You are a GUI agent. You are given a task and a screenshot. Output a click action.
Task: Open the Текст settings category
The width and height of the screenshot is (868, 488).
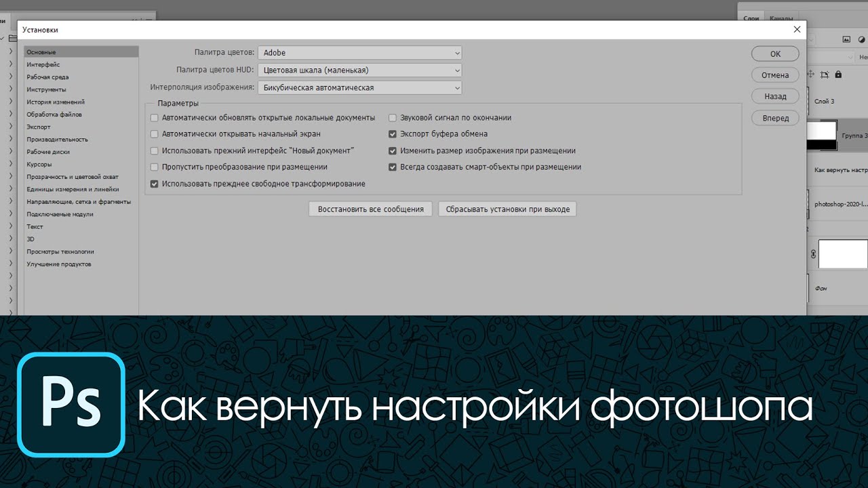pos(81,226)
